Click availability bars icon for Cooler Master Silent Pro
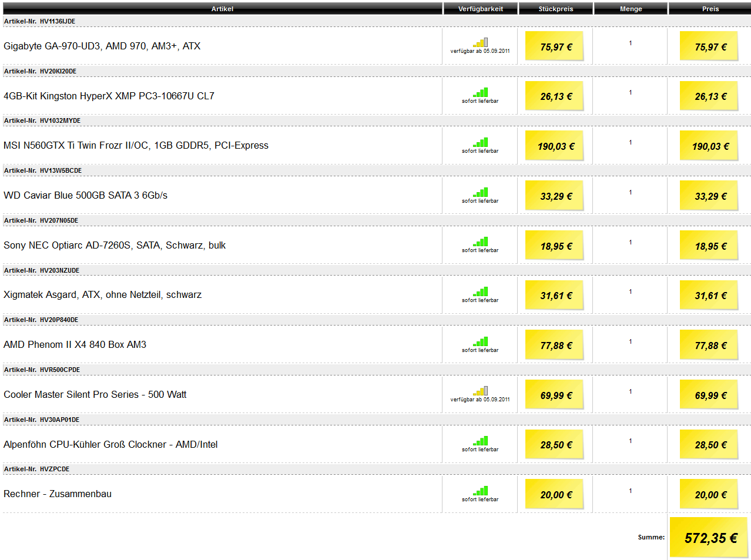Image resolution: width=751 pixels, height=560 pixels. click(481, 391)
